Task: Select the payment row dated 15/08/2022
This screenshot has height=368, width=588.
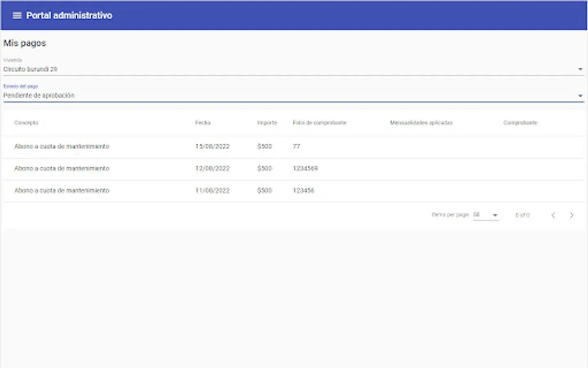Action: click(294, 146)
